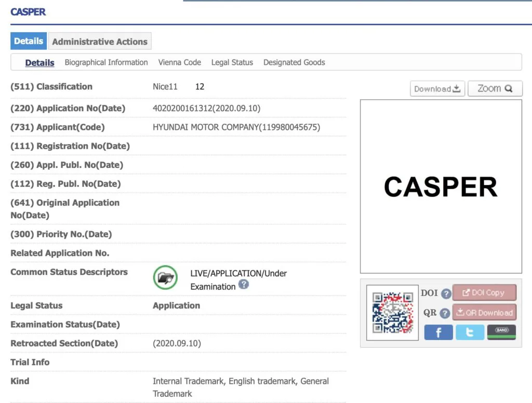Share via the Facebook icon
This screenshot has height=403, width=532.
(438, 332)
